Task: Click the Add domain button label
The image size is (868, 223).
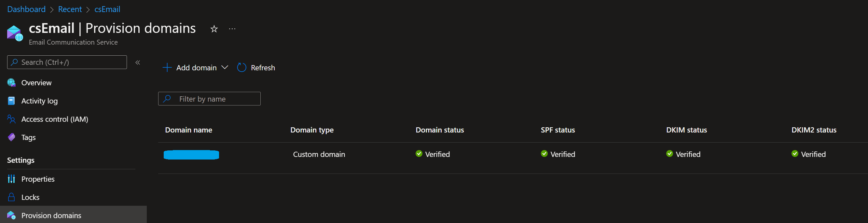Action: point(197,68)
